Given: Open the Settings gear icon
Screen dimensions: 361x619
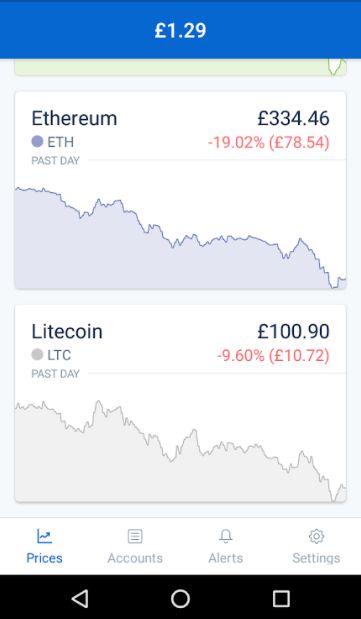Looking at the screenshot, I should click(x=316, y=536).
